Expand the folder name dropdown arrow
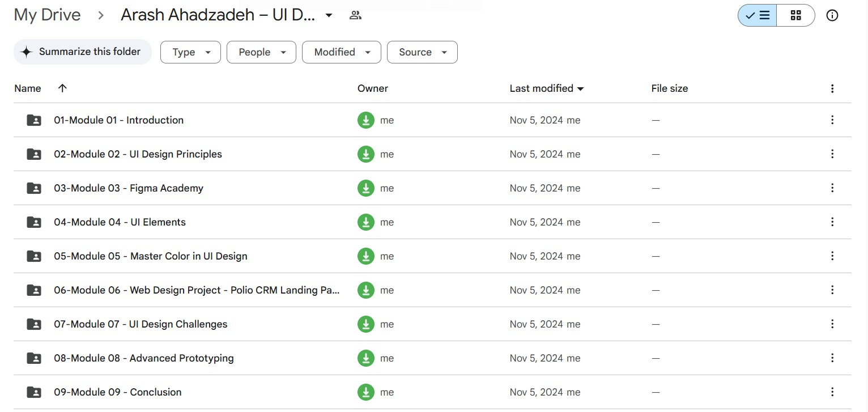Viewport: 868px width, 412px height. point(329,15)
